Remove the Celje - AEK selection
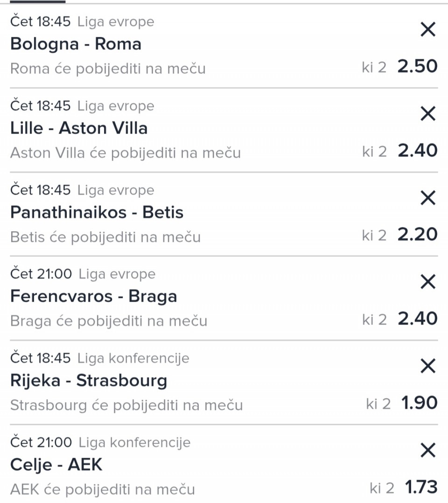The height and width of the screenshot is (503, 448). pyautogui.click(x=428, y=450)
